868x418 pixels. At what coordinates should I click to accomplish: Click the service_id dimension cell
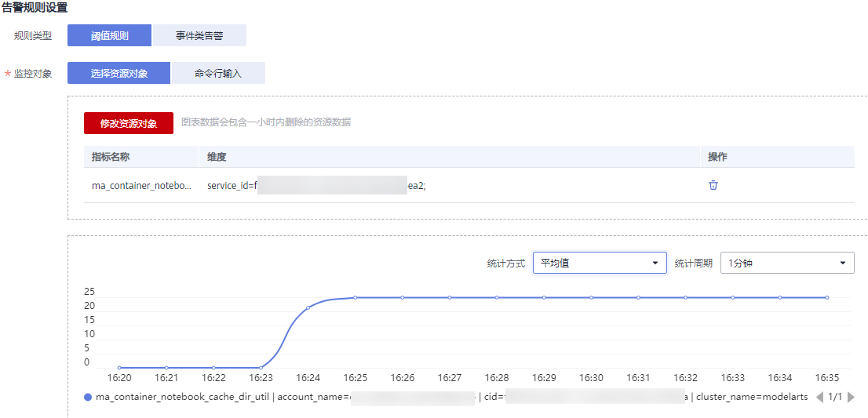pos(316,186)
